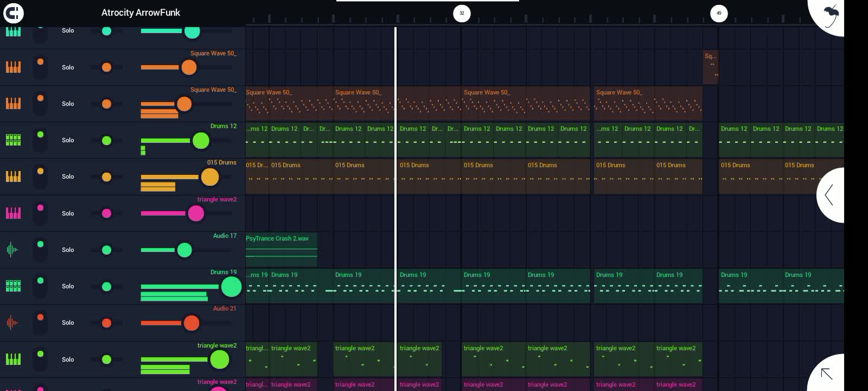
Task: Click the Drums 19 volume slider knob
Action: [x=231, y=287]
